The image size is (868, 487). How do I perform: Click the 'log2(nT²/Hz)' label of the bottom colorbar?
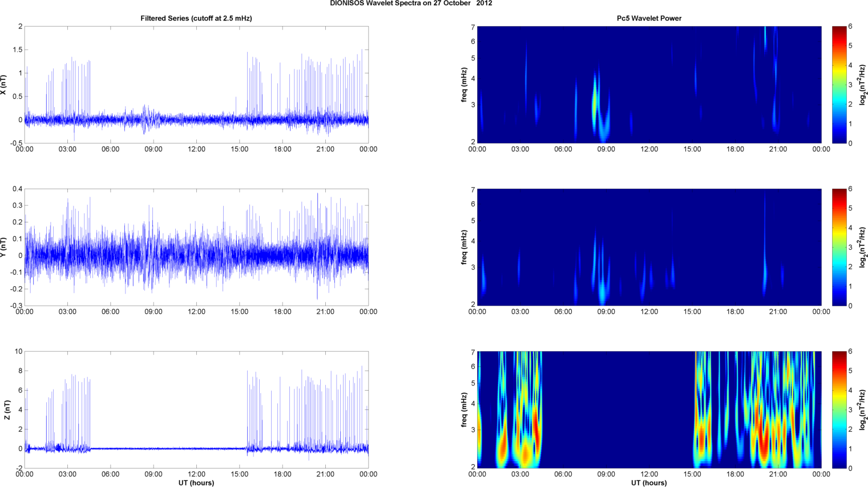(863, 410)
